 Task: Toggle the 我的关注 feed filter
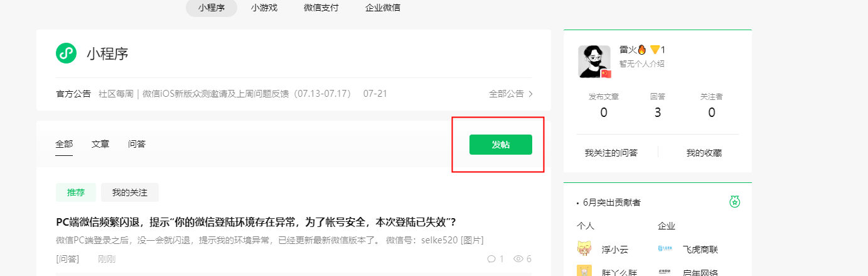coord(130,192)
